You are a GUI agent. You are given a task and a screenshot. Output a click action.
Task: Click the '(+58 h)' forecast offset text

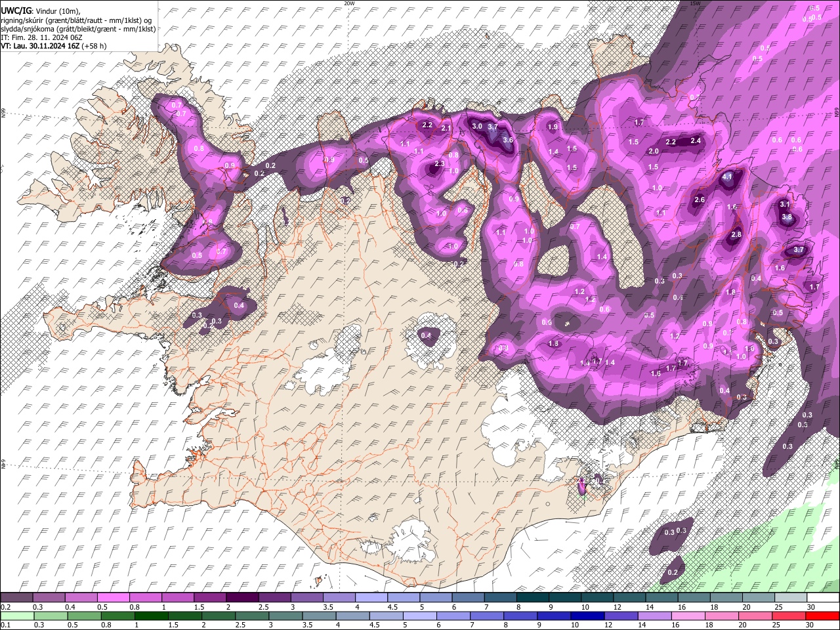pyautogui.click(x=94, y=46)
